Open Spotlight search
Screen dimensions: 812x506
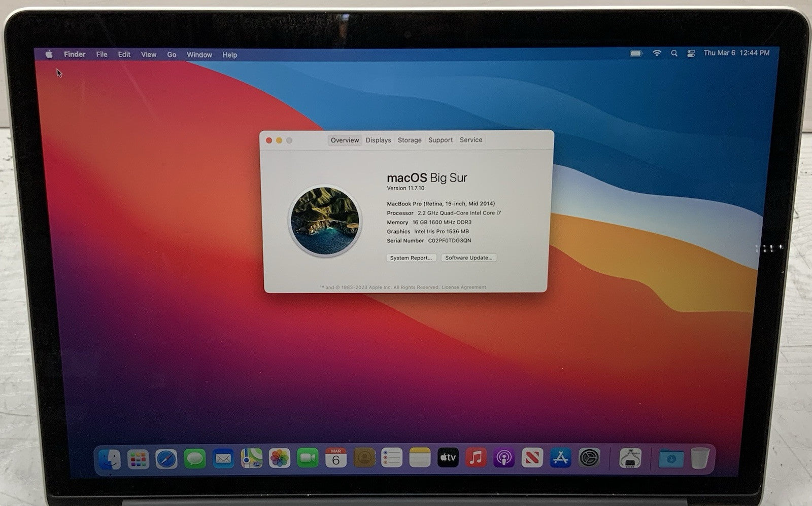point(674,53)
